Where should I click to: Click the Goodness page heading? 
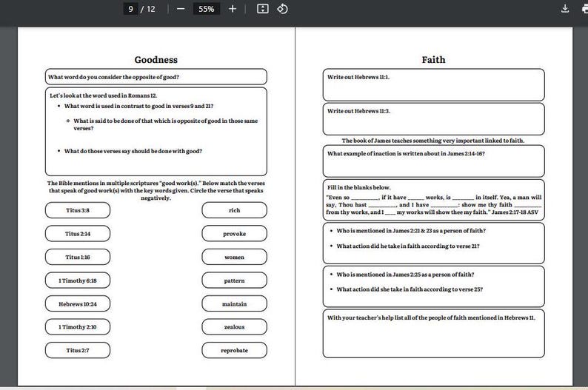coord(156,59)
